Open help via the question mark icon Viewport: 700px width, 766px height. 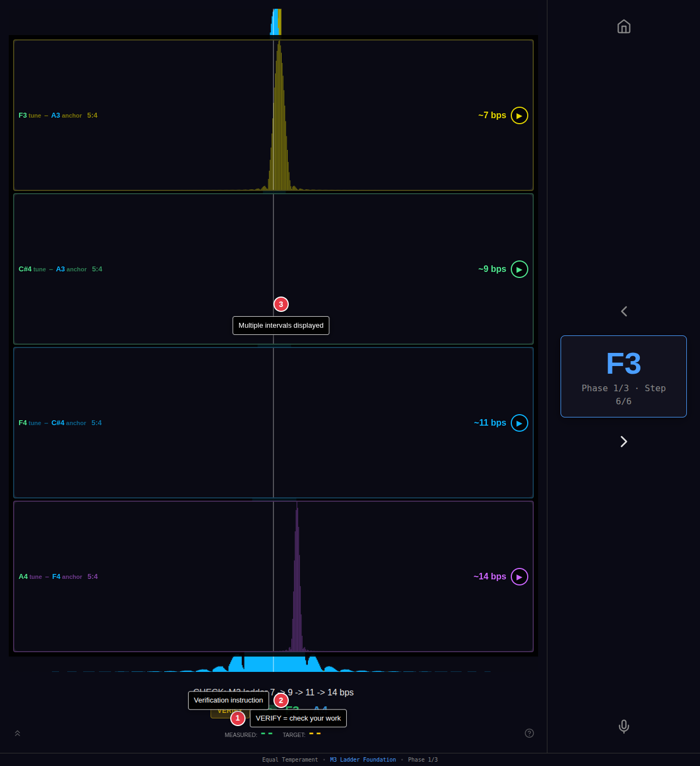point(529,733)
